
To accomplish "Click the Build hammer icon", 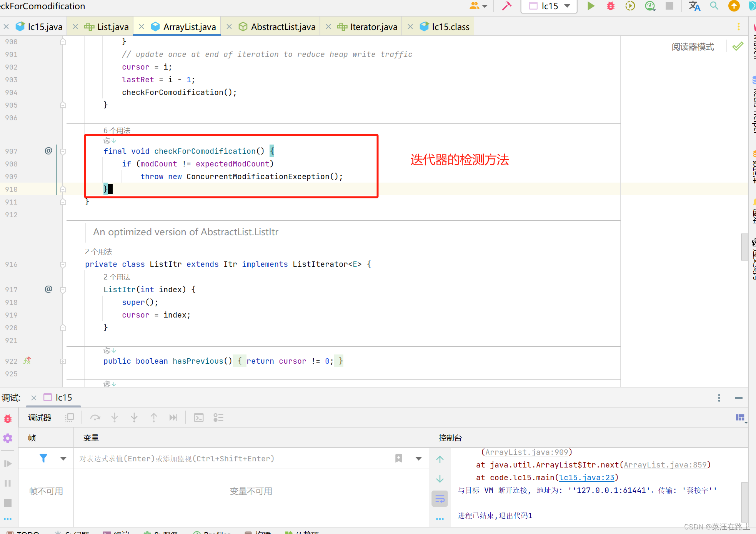I will (x=507, y=6).
